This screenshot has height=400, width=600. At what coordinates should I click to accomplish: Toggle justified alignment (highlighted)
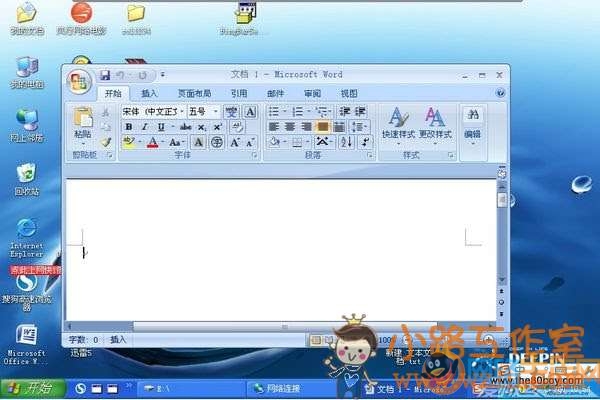point(323,127)
